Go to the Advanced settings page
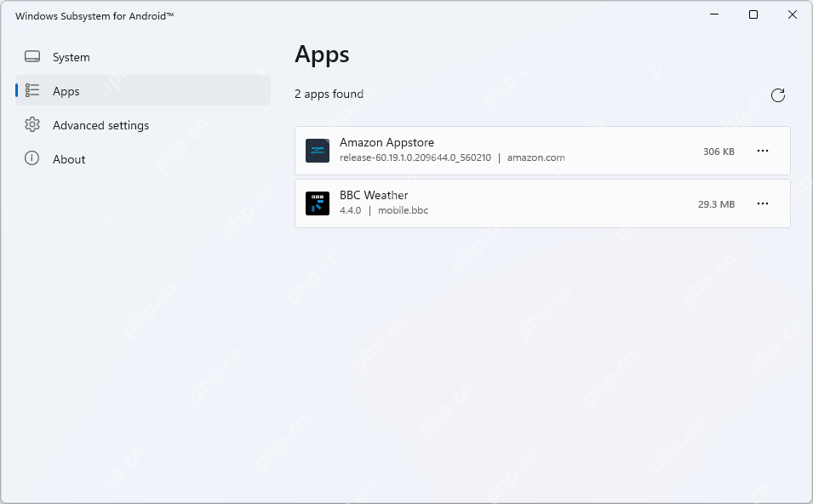 point(143,125)
